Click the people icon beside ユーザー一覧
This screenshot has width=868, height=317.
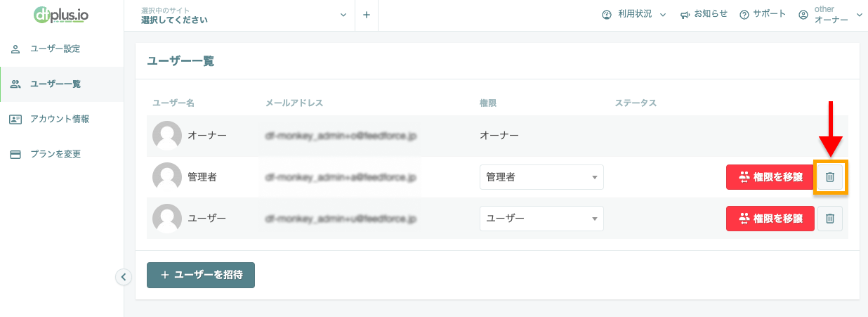pos(15,84)
